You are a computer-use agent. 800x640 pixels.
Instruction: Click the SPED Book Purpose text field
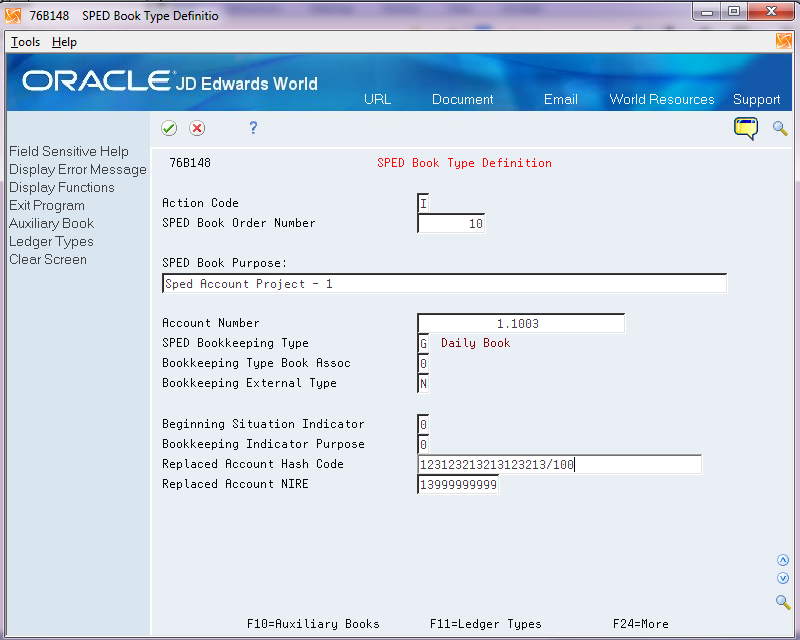444,283
